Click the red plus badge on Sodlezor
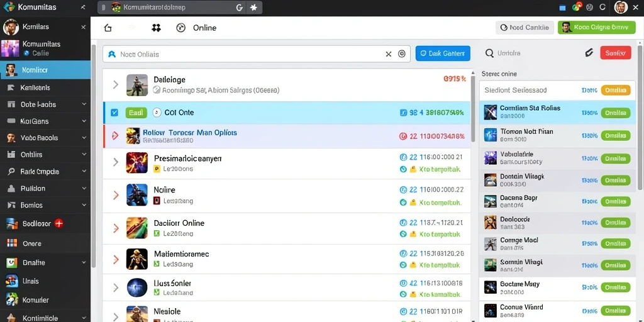The width and height of the screenshot is (644, 322). point(58,223)
